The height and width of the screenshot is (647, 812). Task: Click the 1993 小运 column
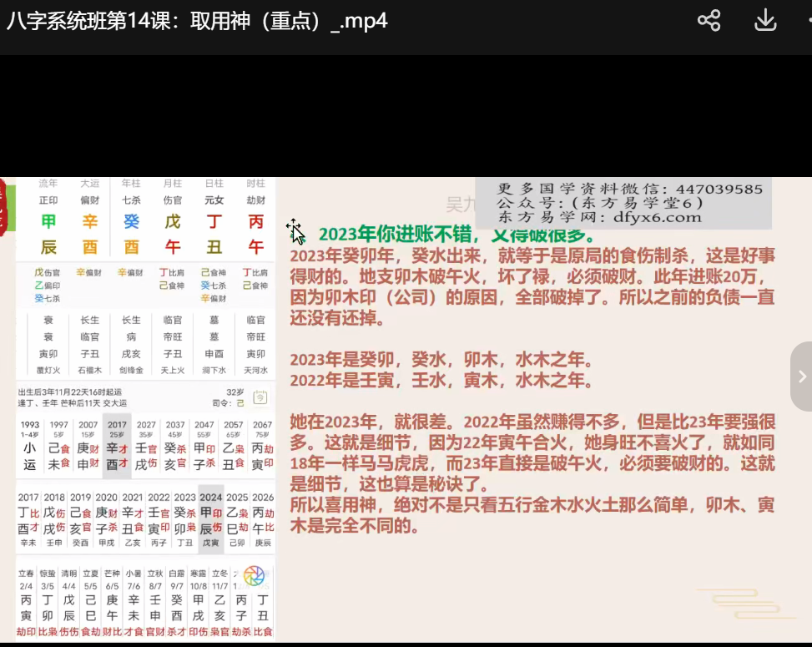(29, 447)
